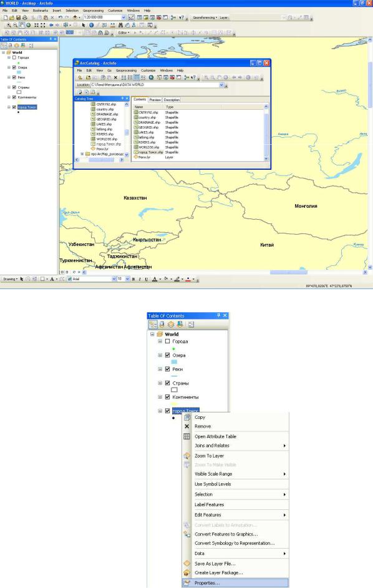373x588 pixels.
Task: Check Города in the docked ArcMap TOC
Action: 14,58
